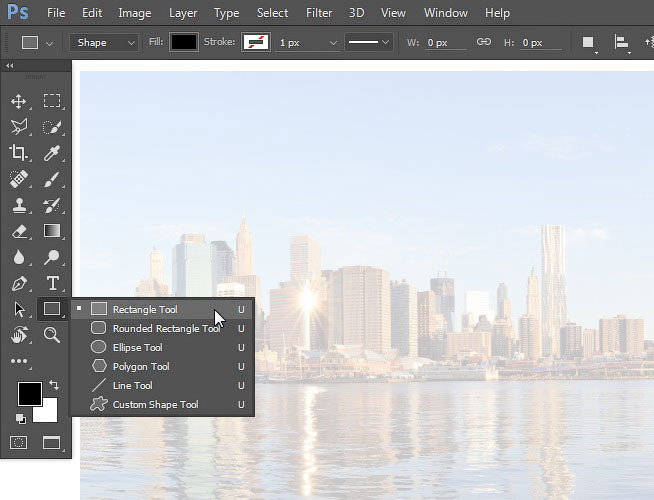The width and height of the screenshot is (654, 500).
Task: Select the Polygonal Lasso tool
Action: pyautogui.click(x=19, y=127)
